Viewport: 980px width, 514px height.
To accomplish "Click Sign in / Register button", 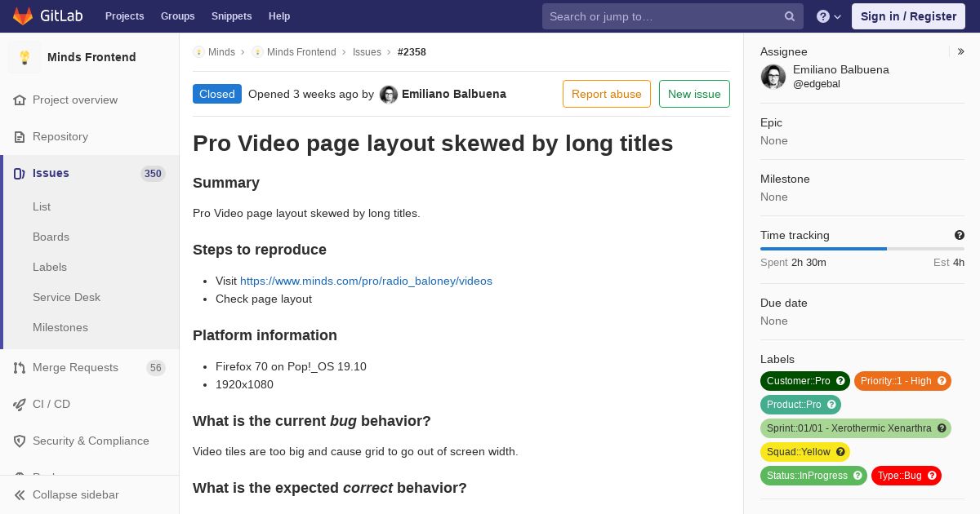I will coord(908,16).
